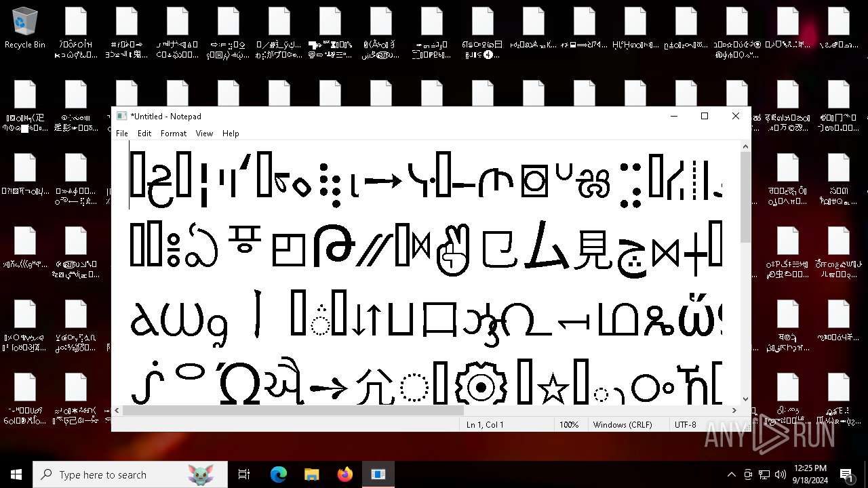Image resolution: width=868 pixels, height=488 pixels.
Task: Open the Action Center notifications icon
Action: 846,474
